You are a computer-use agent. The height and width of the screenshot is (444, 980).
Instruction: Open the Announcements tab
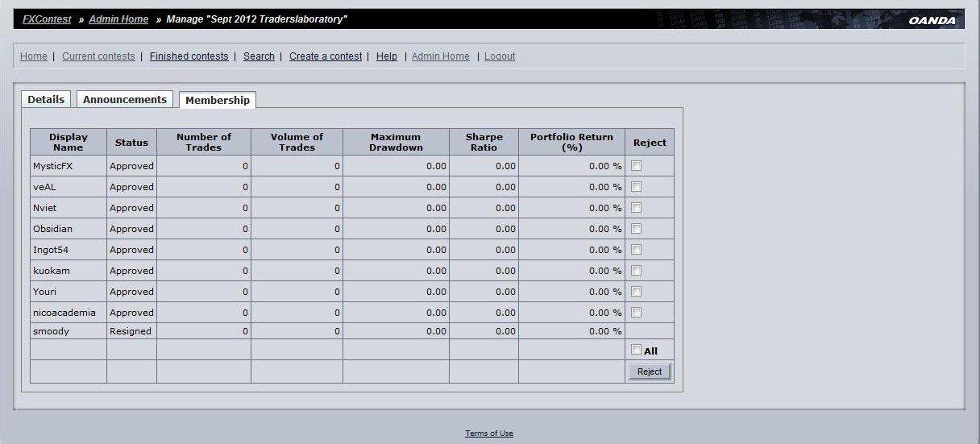pyautogui.click(x=125, y=99)
